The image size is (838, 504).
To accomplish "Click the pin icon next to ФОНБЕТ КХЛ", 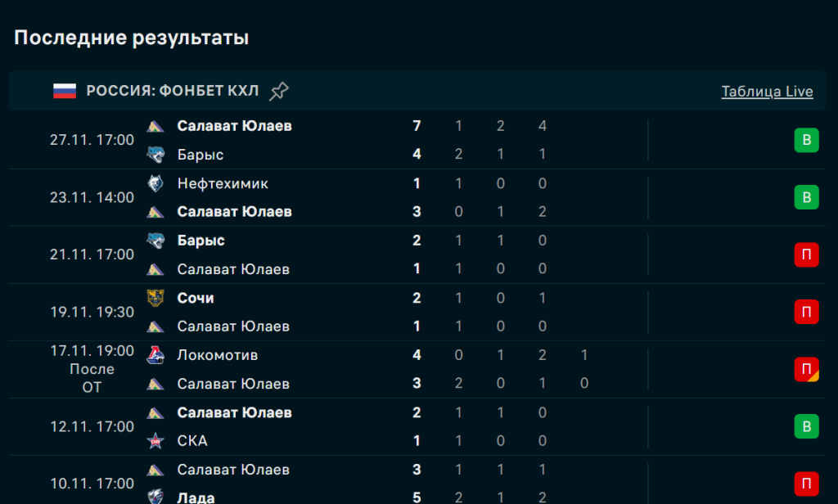I will 279,91.
